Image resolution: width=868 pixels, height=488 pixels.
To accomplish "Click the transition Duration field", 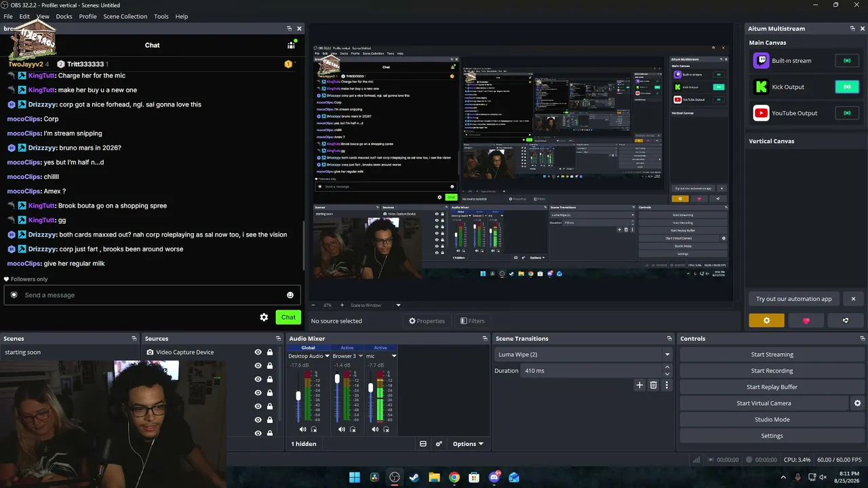I will point(591,371).
